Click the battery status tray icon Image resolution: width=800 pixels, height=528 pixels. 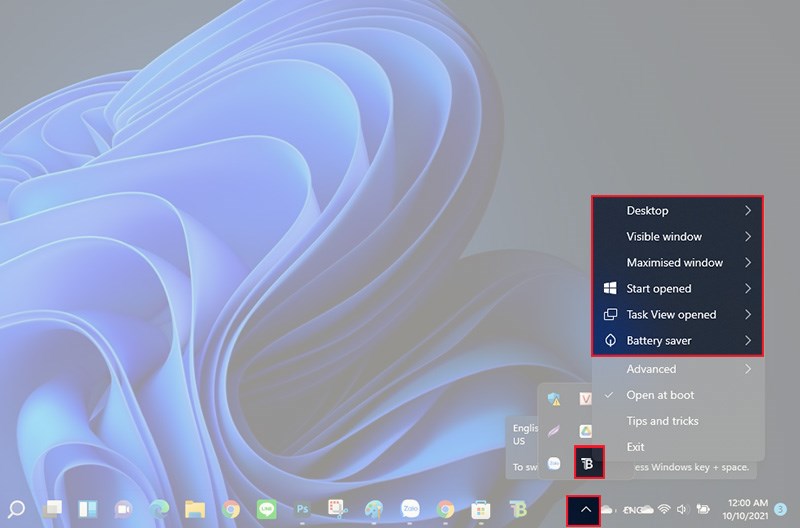[703, 509]
